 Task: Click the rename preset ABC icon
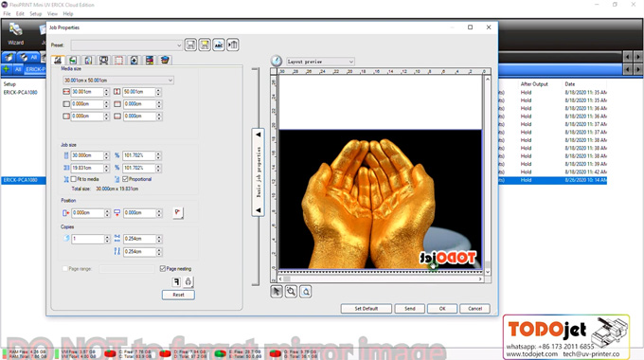pos(219,45)
